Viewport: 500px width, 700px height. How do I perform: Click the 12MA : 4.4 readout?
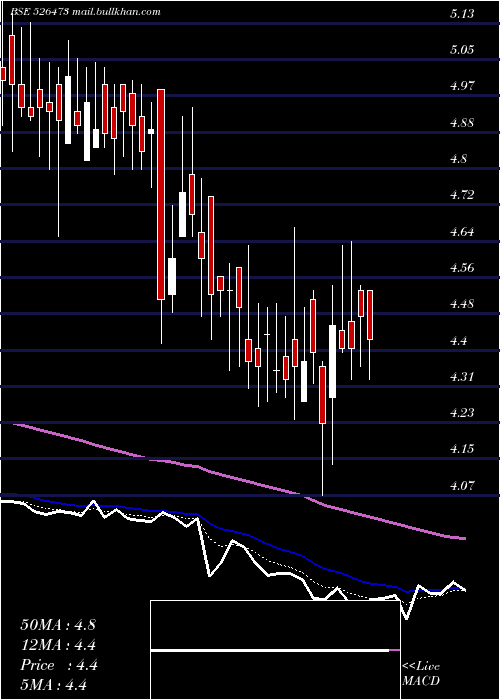(x=58, y=645)
